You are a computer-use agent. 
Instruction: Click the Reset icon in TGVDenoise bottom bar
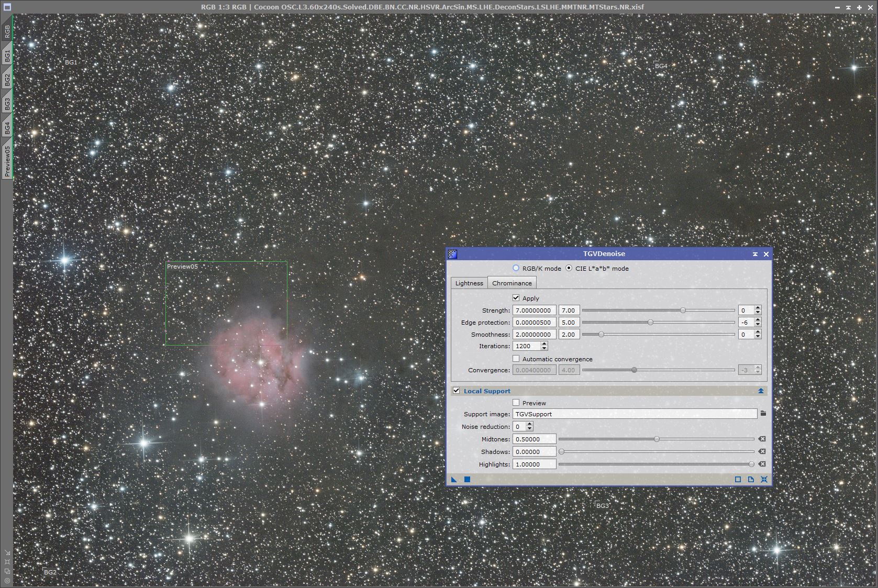764,479
